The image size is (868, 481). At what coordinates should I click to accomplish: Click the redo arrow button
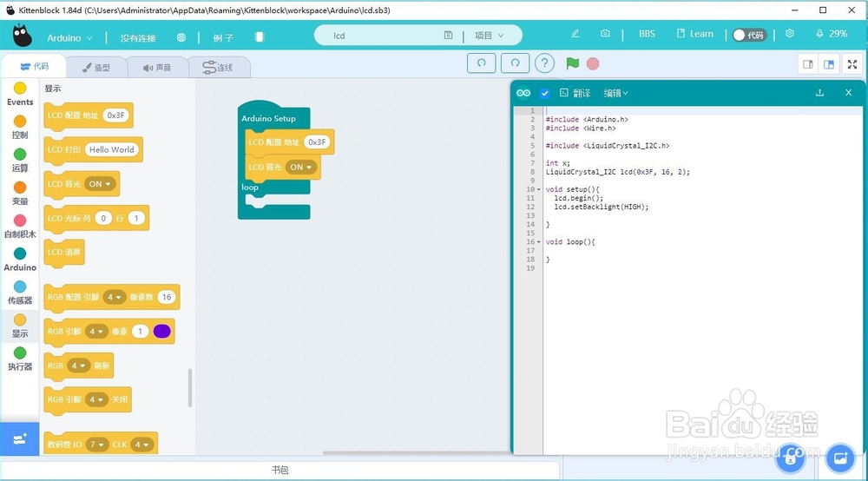(515, 63)
